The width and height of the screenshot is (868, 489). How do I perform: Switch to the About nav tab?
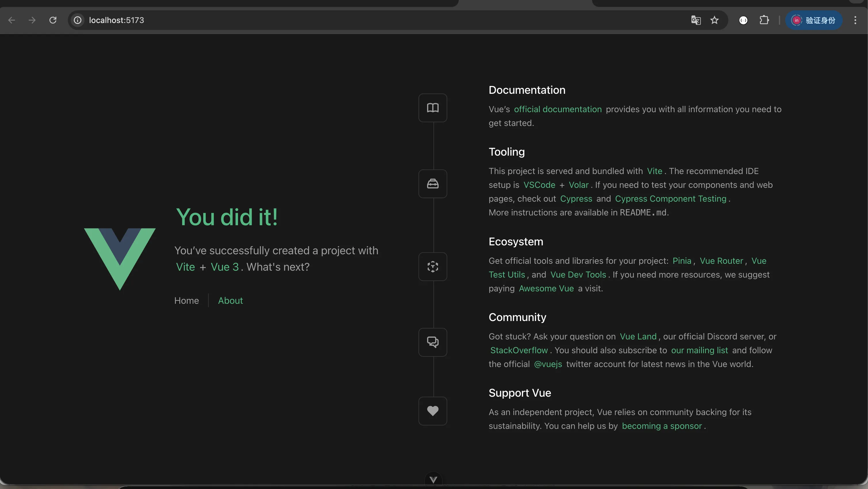click(230, 301)
